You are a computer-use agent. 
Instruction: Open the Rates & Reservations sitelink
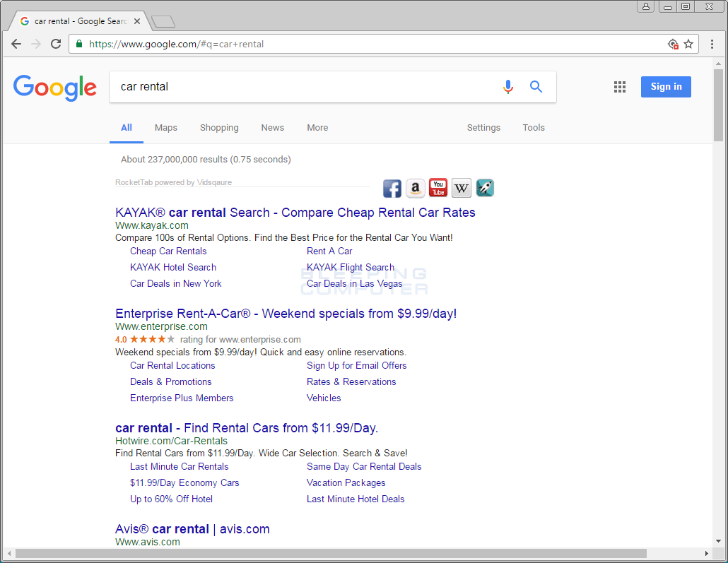pyautogui.click(x=351, y=382)
